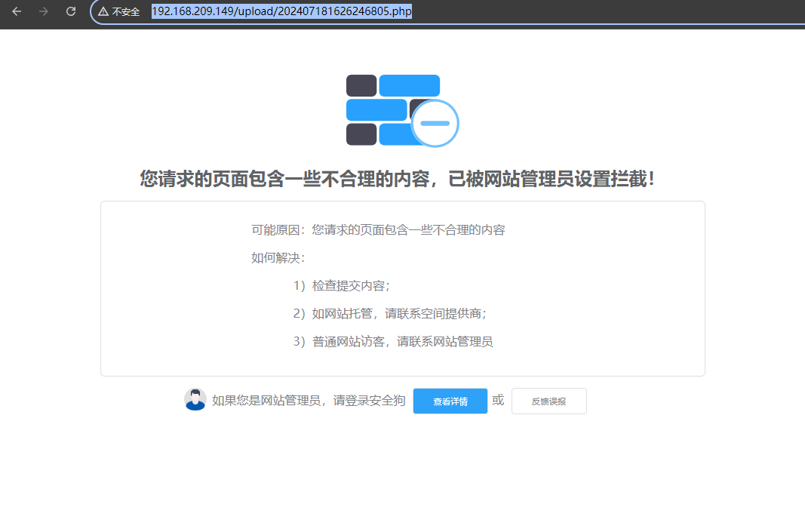Viewport: 805px width, 532px height.
Task: Click the 或 text between buttons
Action: (498, 401)
